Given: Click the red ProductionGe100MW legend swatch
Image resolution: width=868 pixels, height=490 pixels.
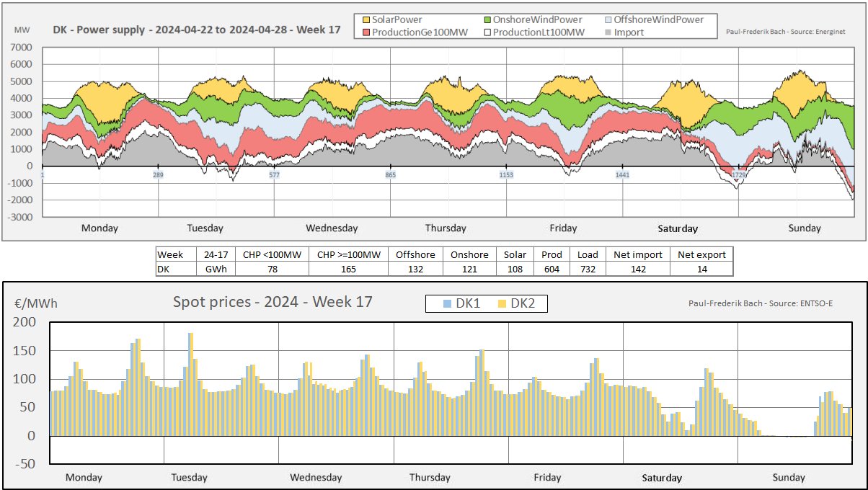Looking at the screenshot, I should [366, 32].
